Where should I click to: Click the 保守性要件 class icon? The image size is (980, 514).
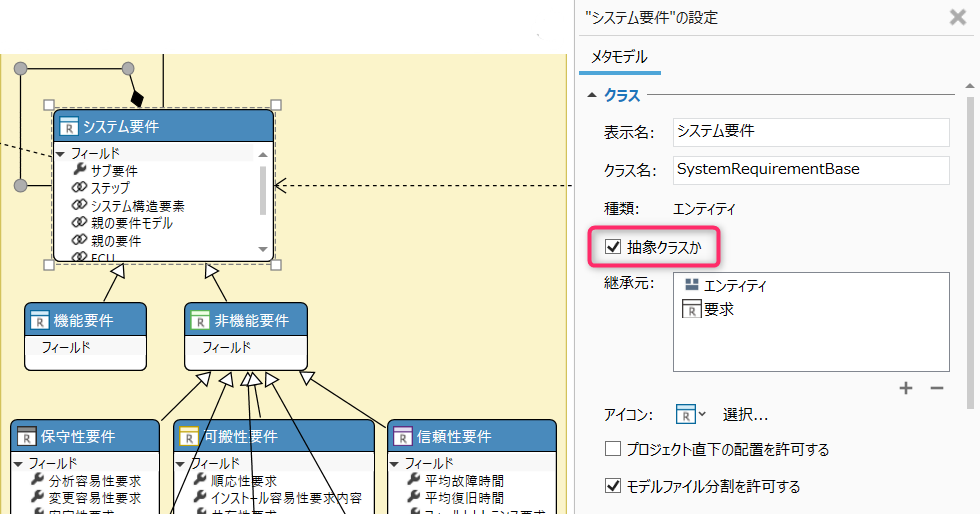point(26,436)
